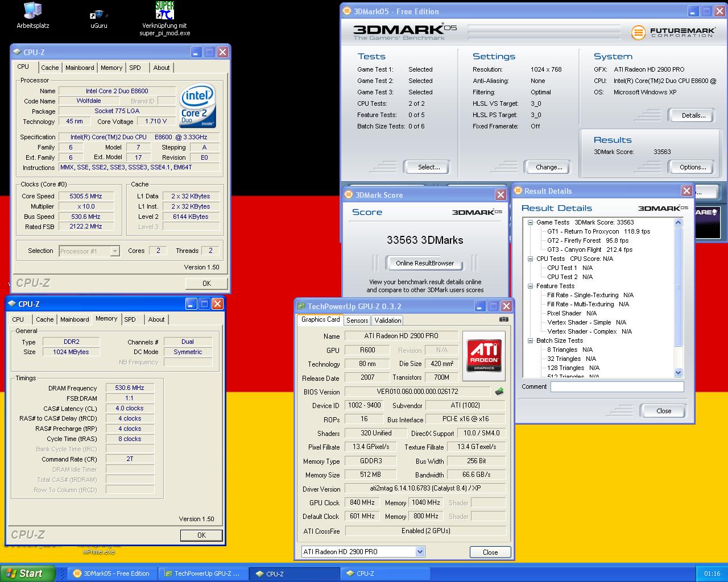The height and width of the screenshot is (582, 728).
Task: Select Pixel Shader N/A row
Action: 572,313
